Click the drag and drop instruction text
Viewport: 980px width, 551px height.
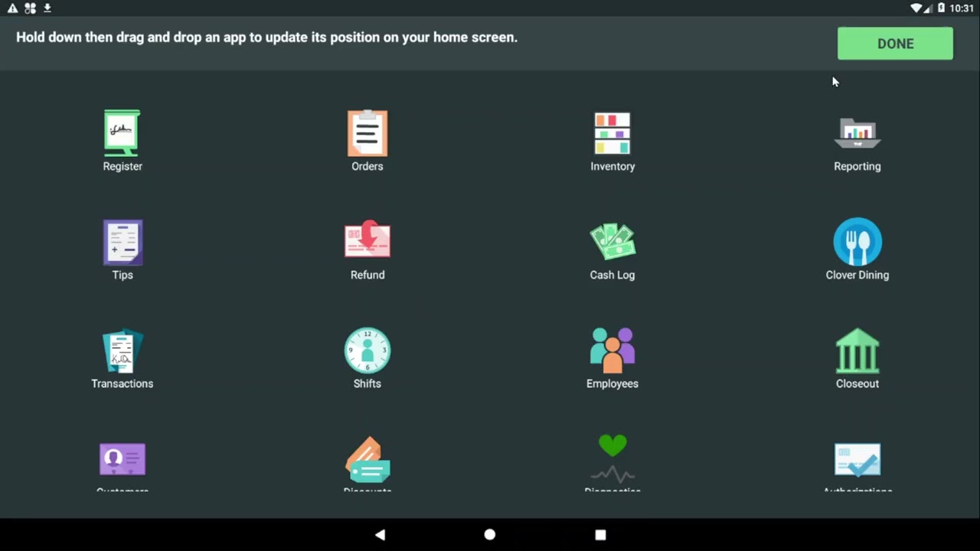[266, 37]
